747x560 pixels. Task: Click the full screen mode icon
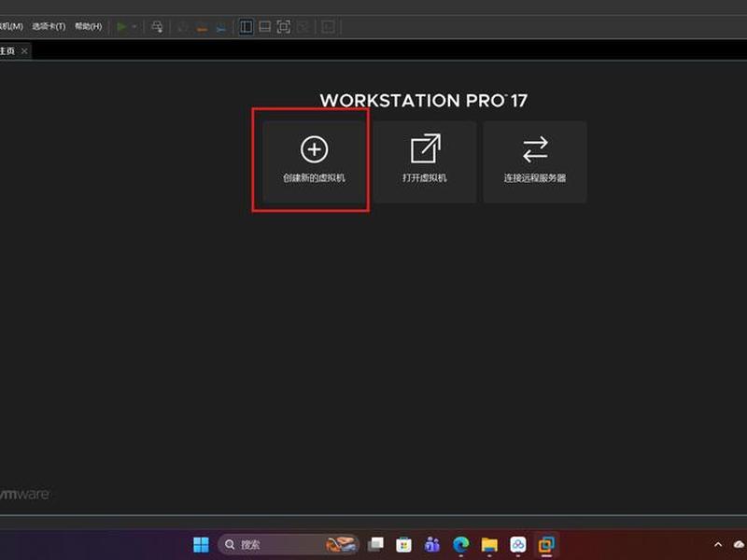(x=284, y=27)
